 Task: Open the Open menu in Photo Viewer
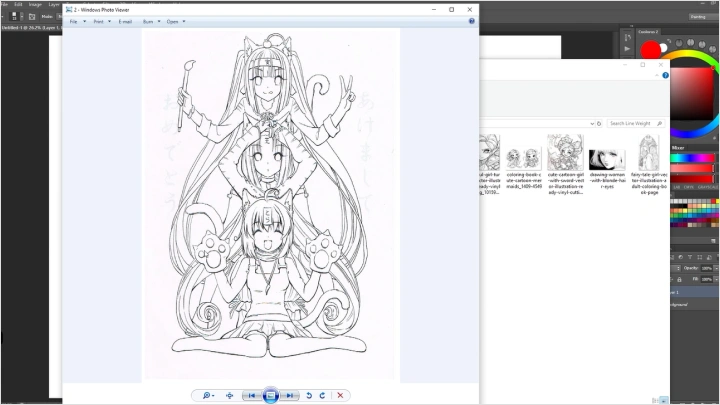[x=172, y=22]
